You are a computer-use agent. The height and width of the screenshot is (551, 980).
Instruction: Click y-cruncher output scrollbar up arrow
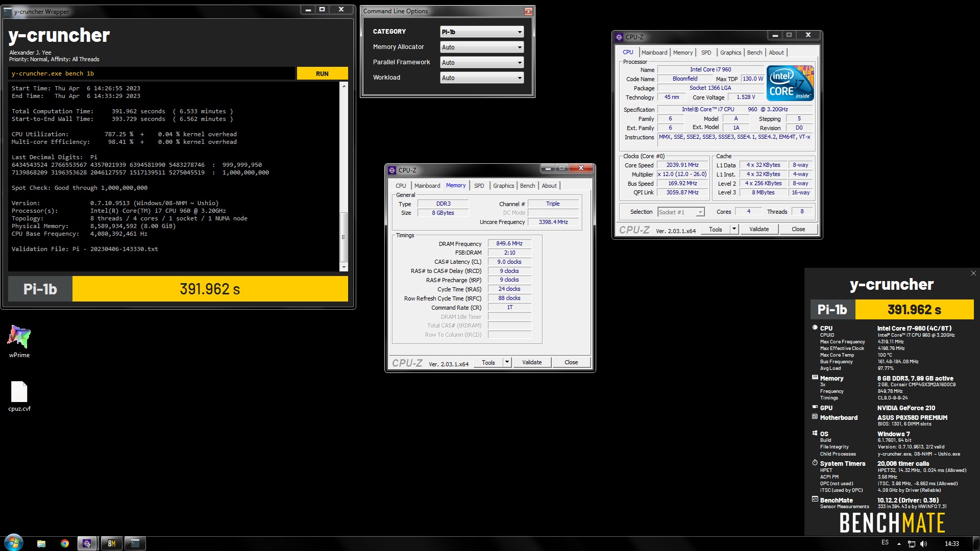pos(344,86)
